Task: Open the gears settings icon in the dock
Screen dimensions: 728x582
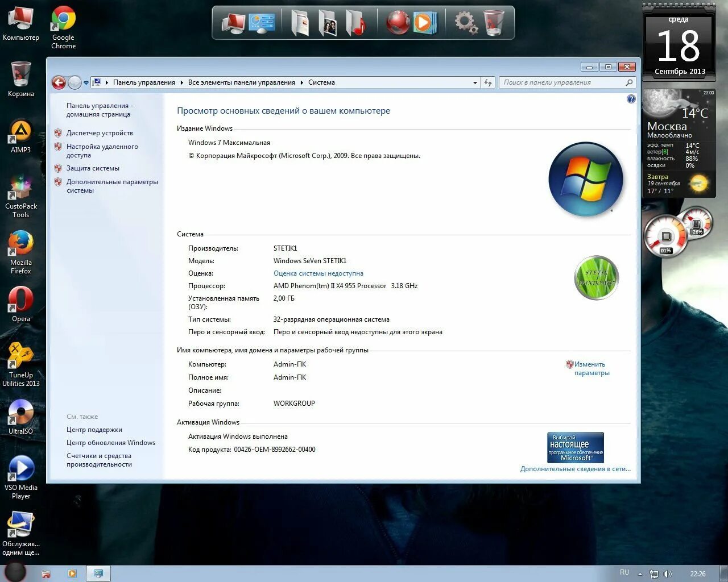Action: (x=466, y=23)
